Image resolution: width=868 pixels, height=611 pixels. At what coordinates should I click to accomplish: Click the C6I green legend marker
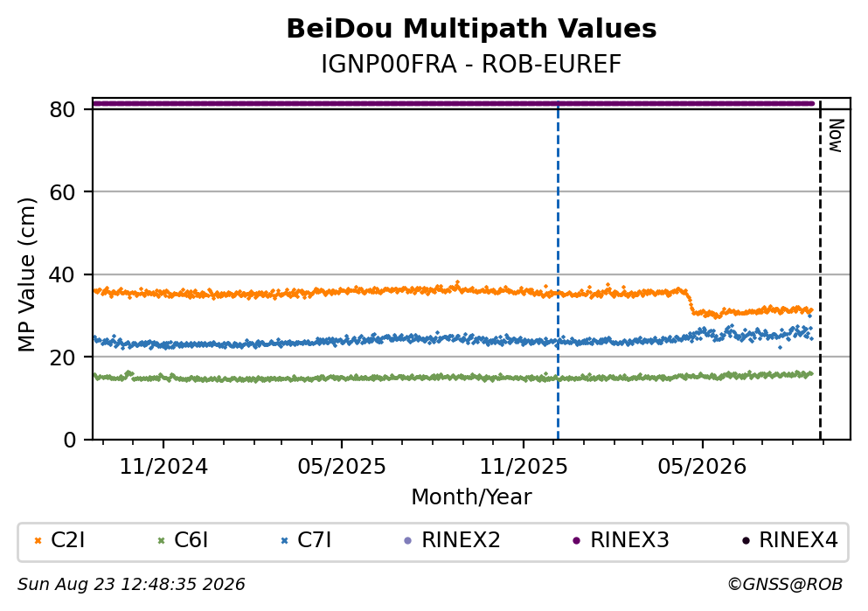(x=161, y=541)
